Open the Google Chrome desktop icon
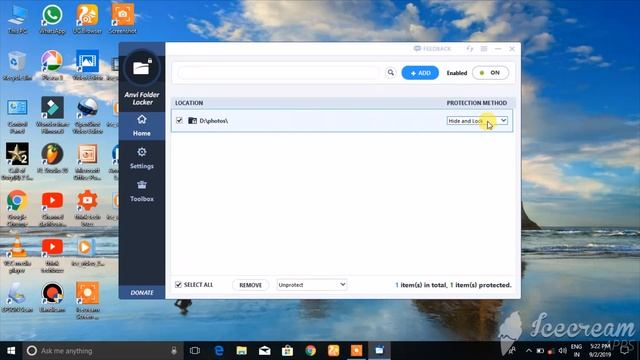This screenshot has width=640, height=360. tap(17, 208)
